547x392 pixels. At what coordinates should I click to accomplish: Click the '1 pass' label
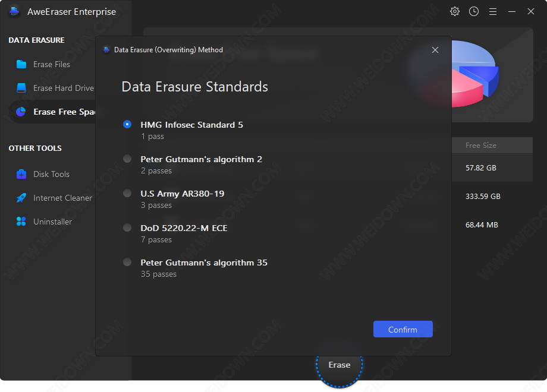[152, 136]
